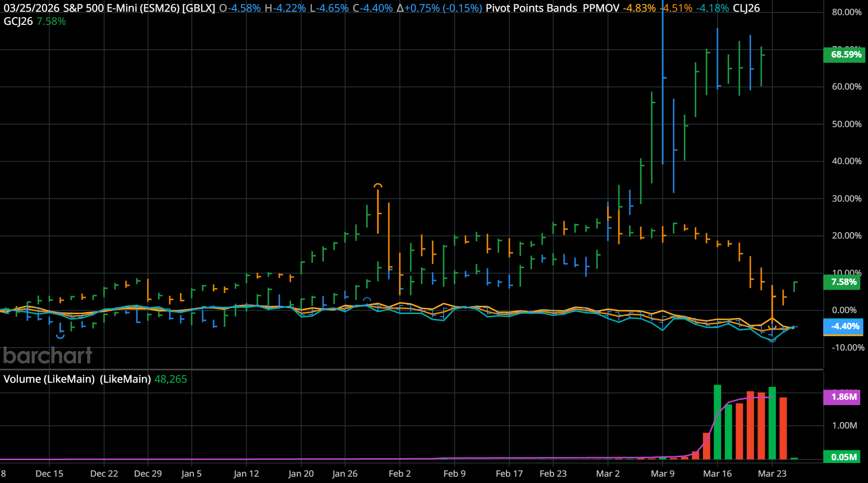This screenshot has width=868, height=483.
Task: Click the -10.00% label on the percent axis
Action: click(x=848, y=348)
